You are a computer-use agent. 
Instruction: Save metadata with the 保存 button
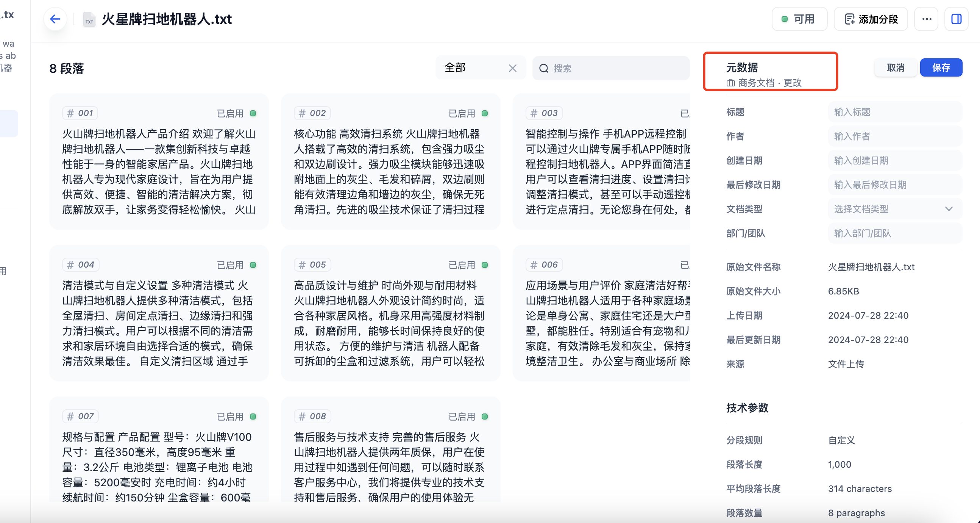[941, 67]
